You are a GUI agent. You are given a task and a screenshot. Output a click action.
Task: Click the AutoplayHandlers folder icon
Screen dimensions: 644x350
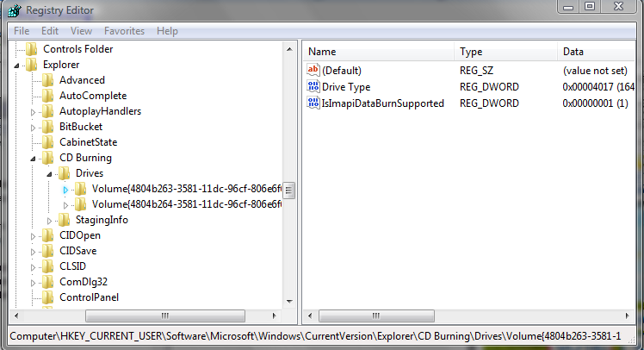[x=47, y=111]
